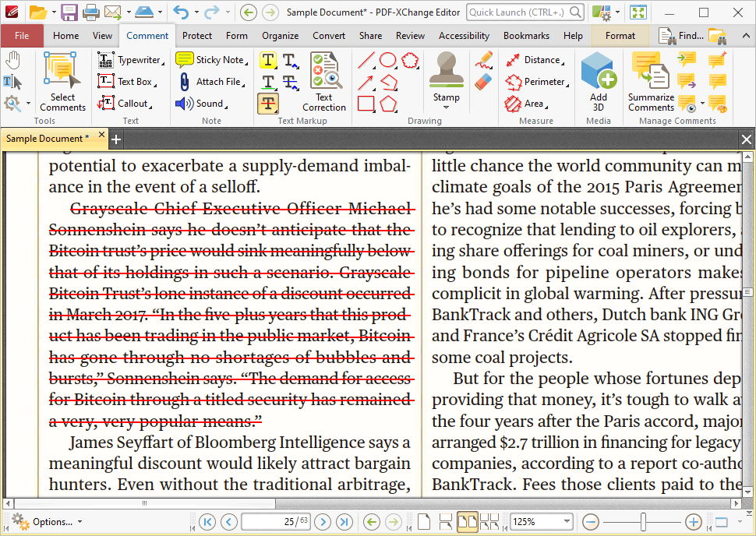Pick the Text Box tool

click(127, 82)
